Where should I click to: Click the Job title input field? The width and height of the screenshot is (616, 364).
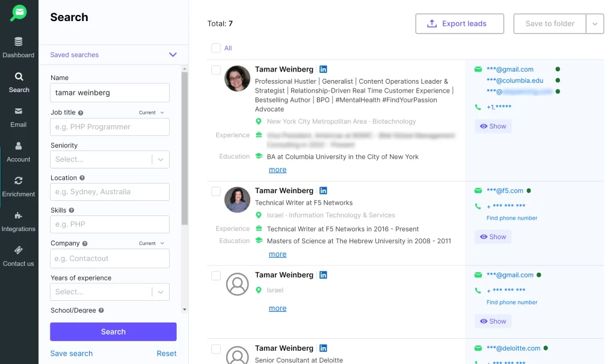(109, 127)
